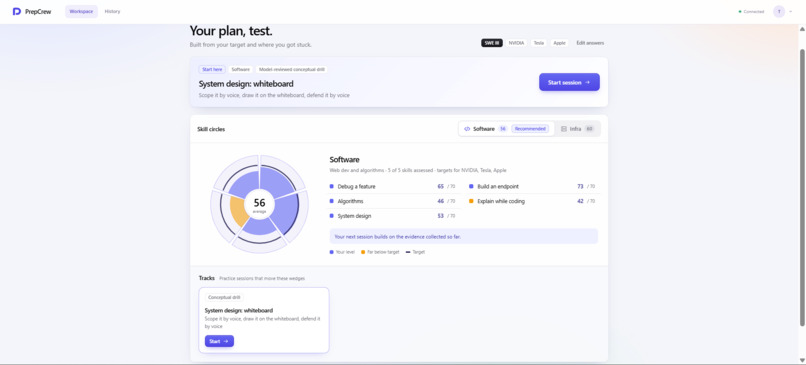
Task: Click the Connected status indicator
Action: (x=751, y=11)
